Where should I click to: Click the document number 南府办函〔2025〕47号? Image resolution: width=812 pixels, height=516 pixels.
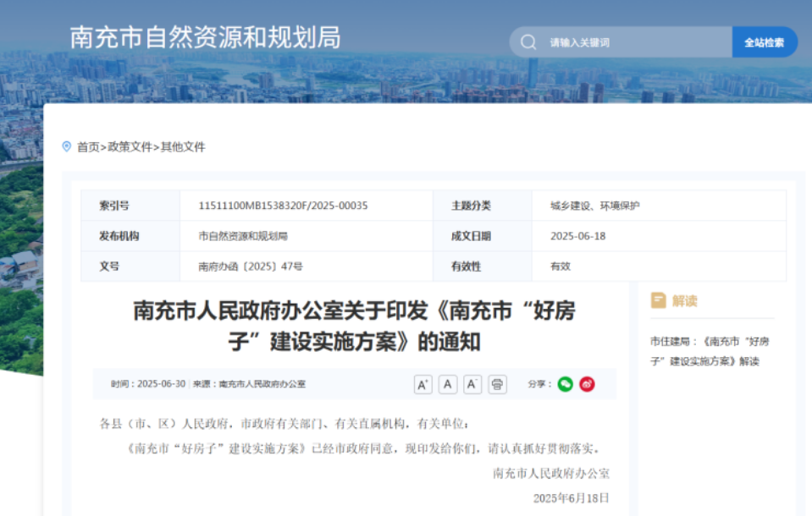[x=251, y=266]
